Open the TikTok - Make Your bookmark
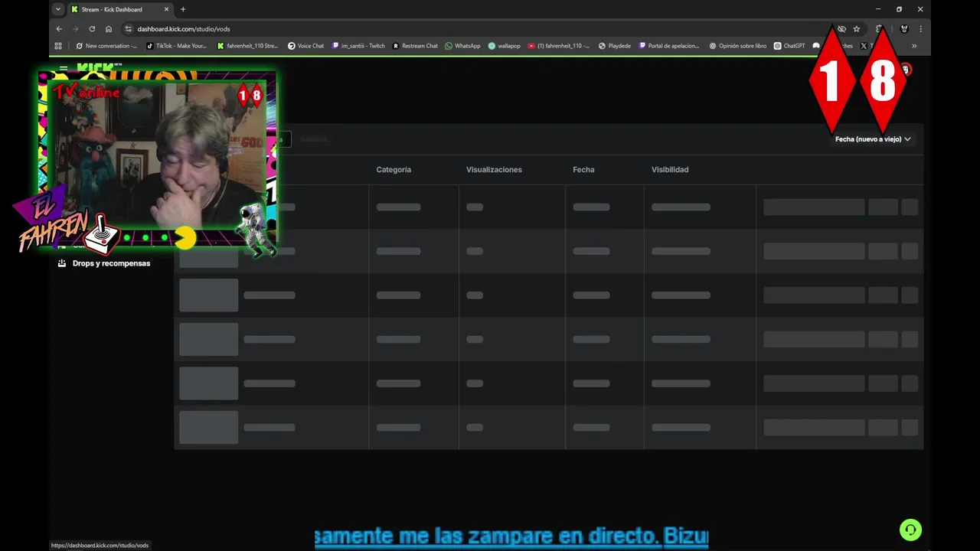The width and height of the screenshot is (980, 551). tap(177, 46)
